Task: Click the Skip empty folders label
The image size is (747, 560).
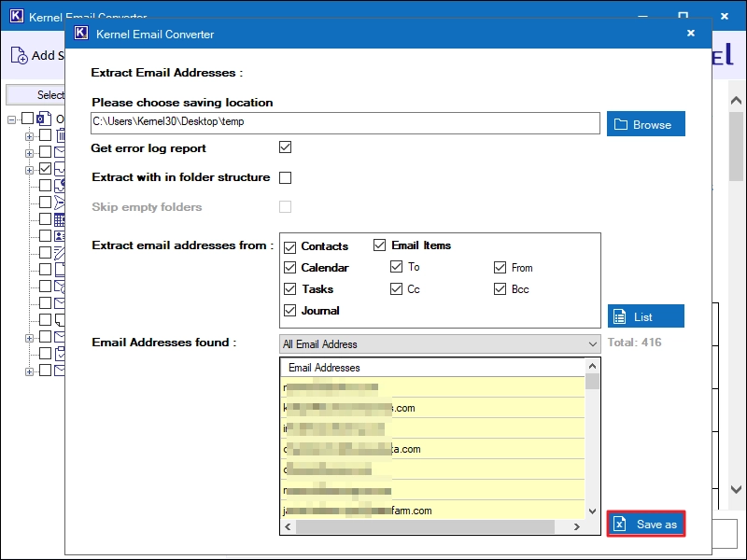Action: coord(147,207)
